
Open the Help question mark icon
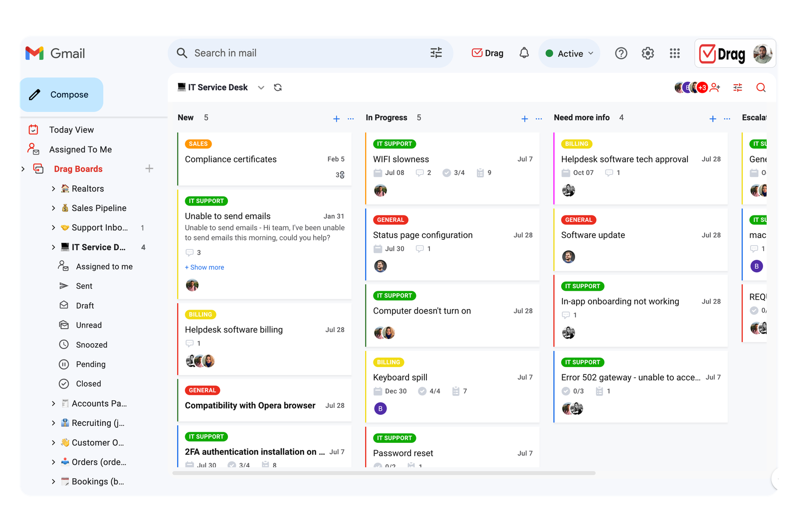pyautogui.click(x=621, y=53)
